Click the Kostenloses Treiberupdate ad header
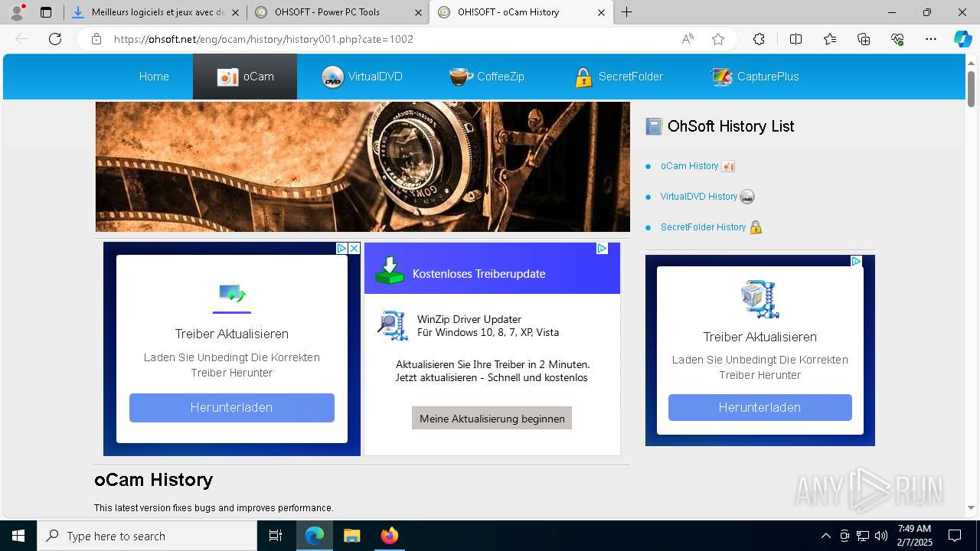Viewport: 980px width, 551px height. tap(492, 269)
